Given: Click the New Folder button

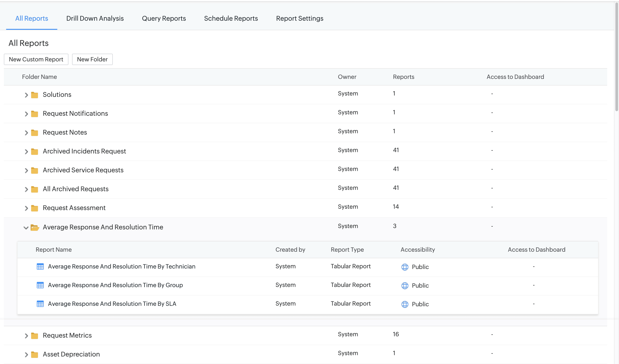Looking at the screenshot, I should (92, 59).
